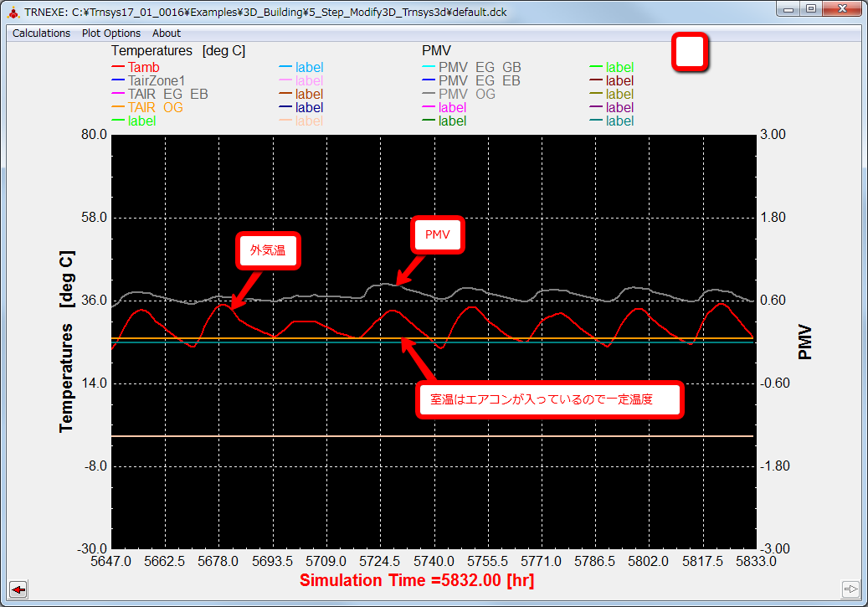
Task: Click the 5693.5 time axis value
Action: [x=272, y=562]
